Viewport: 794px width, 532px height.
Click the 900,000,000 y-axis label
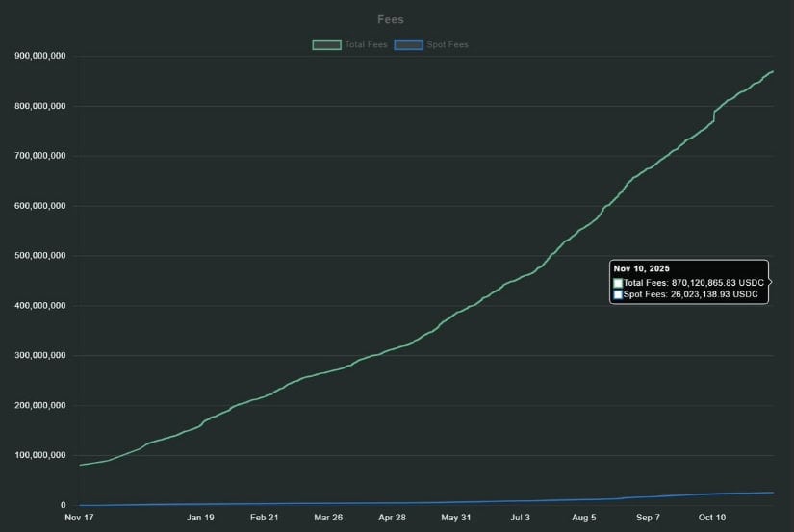tap(40, 56)
